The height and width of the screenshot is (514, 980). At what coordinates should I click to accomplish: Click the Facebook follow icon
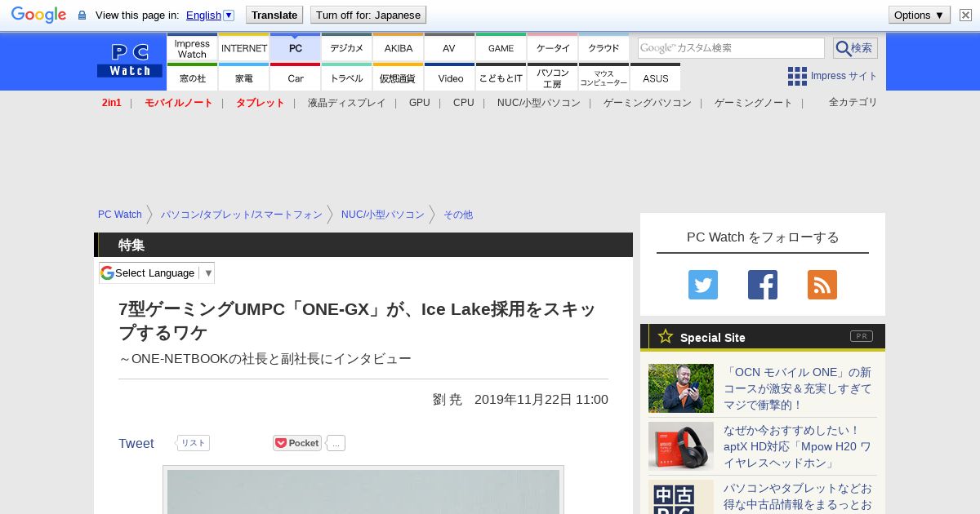pos(763,285)
